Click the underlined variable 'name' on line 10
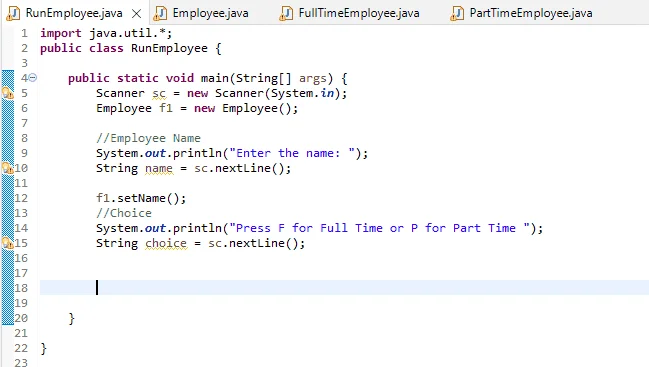 click(159, 168)
